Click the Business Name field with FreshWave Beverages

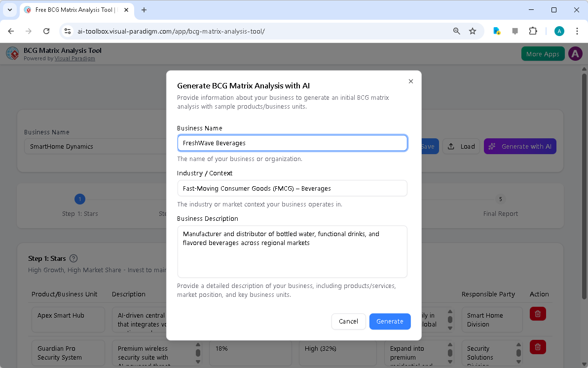click(292, 143)
